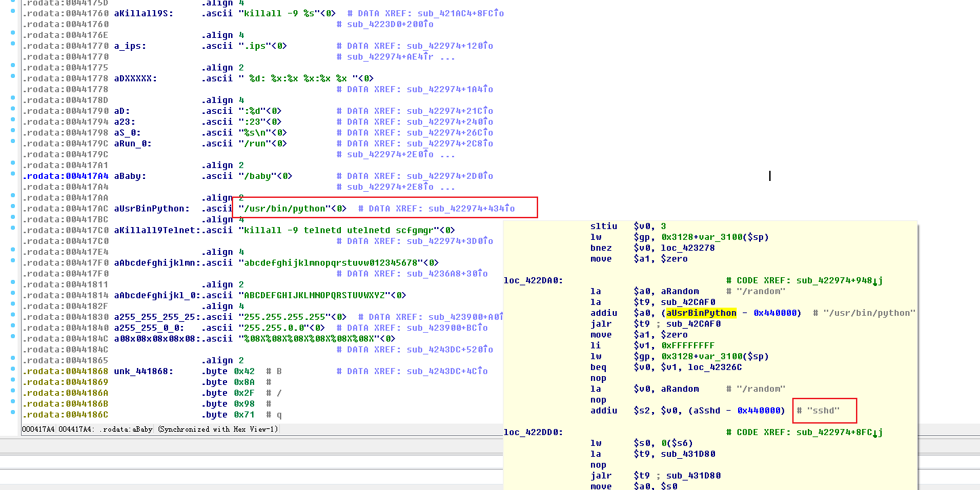Follow xref sub_422974+434
Image resolution: width=980 pixels, height=490 pixels.
[472, 209]
